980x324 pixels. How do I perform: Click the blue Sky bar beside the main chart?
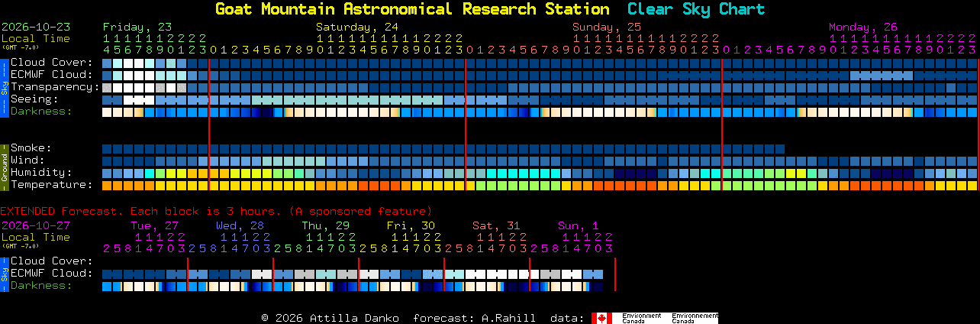(5, 87)
